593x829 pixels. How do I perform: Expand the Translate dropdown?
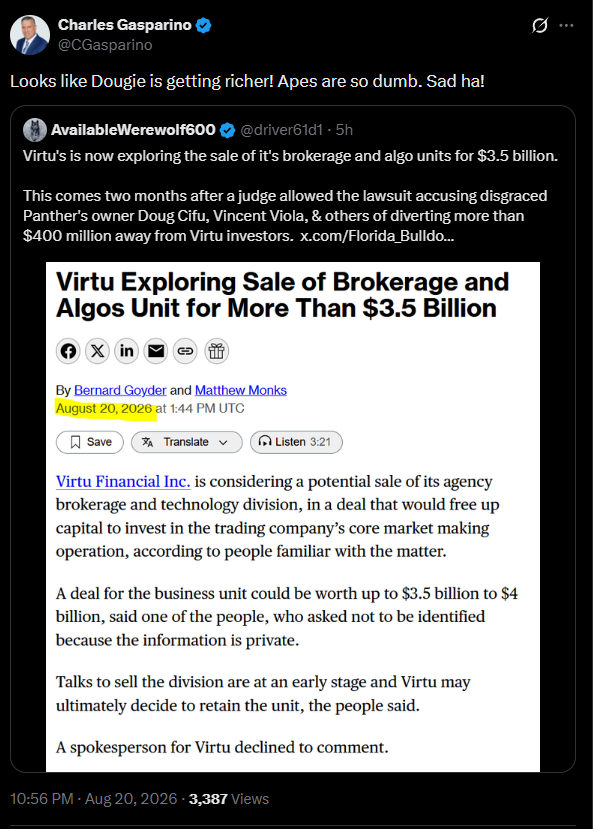pyautogui.click(x=187, y=442)
